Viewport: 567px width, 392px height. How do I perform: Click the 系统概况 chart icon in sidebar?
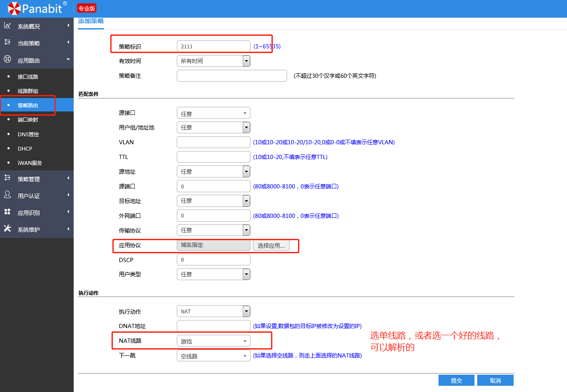click(8, 26)
